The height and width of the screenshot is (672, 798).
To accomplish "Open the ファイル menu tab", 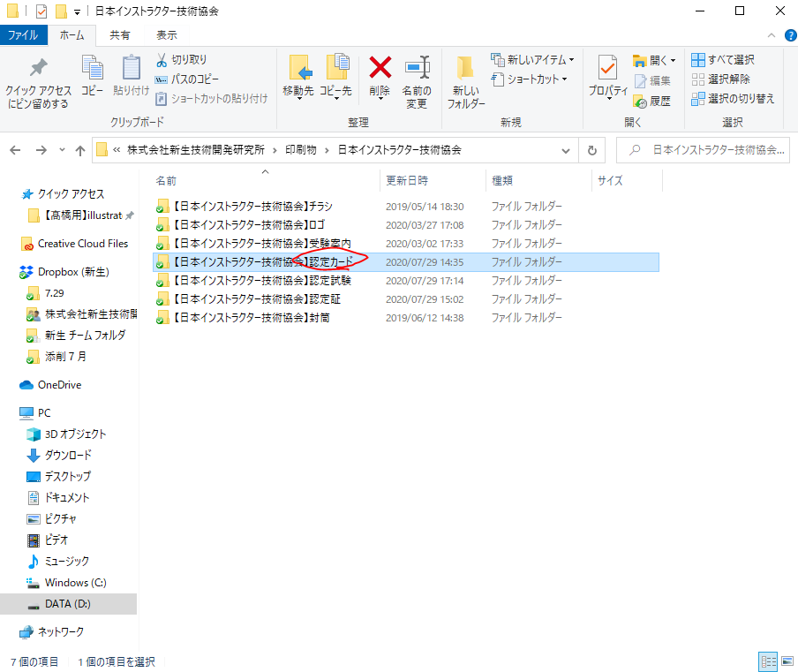I will [x=23, y=35].
